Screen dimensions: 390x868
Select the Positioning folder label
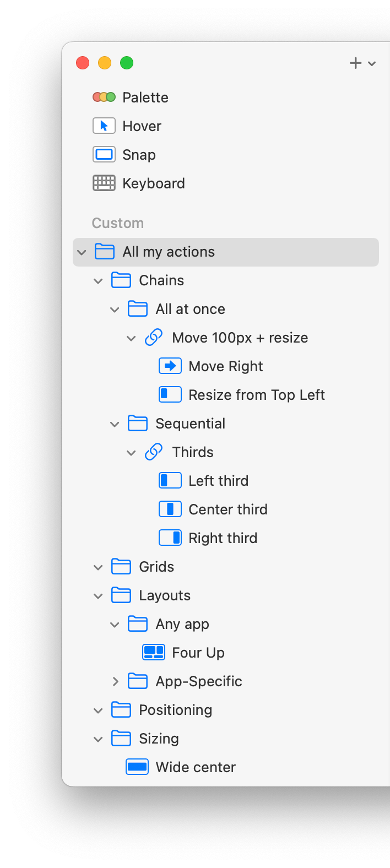(175, 710)
